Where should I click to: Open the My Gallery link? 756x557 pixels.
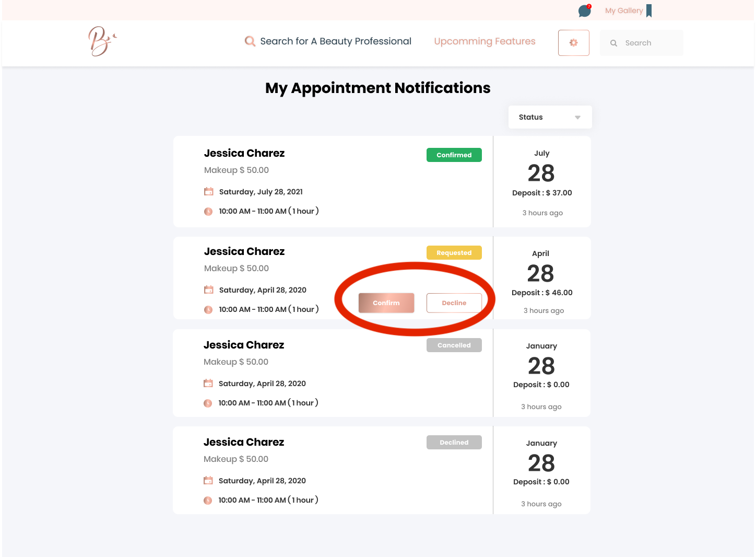click(623, 10)
